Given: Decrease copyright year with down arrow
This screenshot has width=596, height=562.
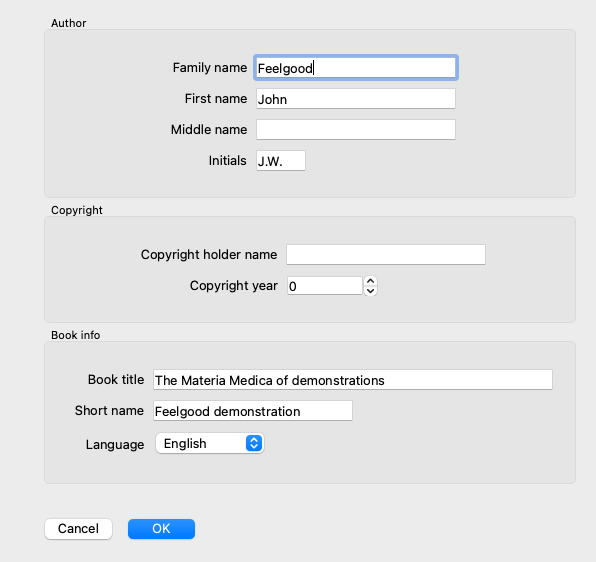Looking at the screenshot, I should coord(371,291).
